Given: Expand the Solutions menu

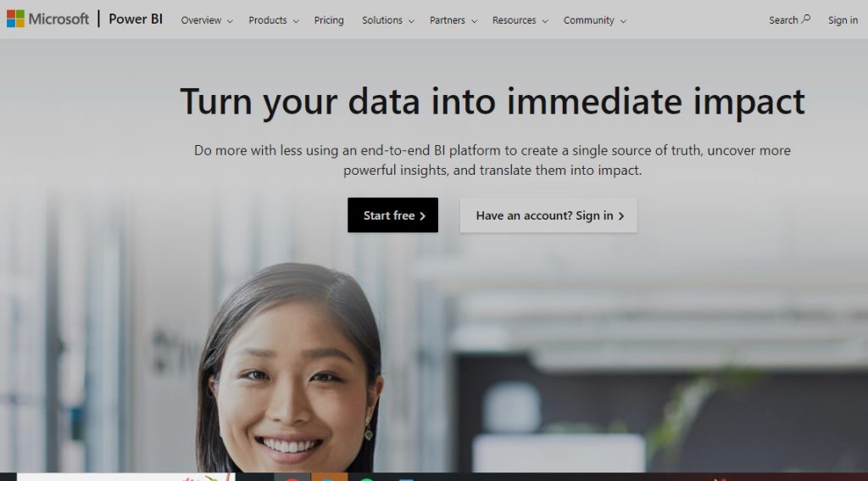Looking at the screenshot, I should [387, 20].
